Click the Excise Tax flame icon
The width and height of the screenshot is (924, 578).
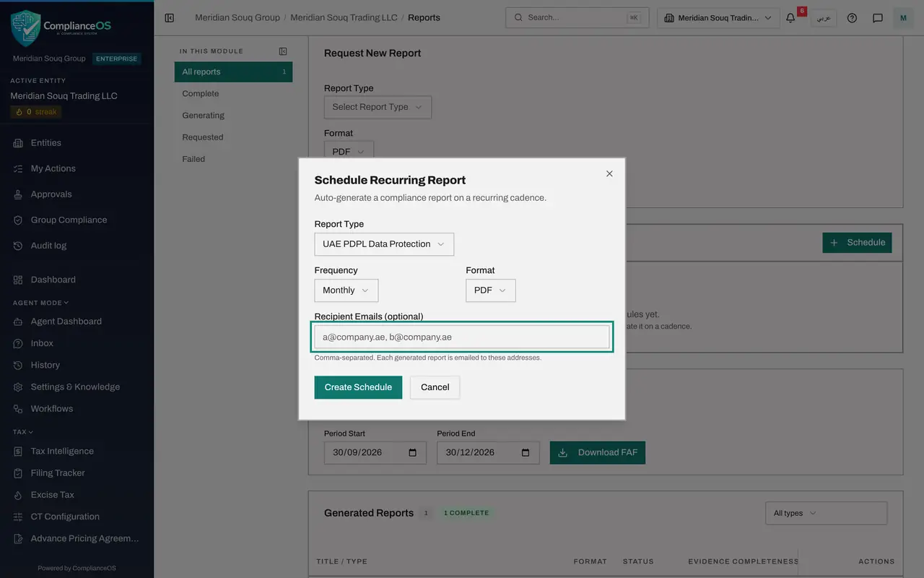18,495
